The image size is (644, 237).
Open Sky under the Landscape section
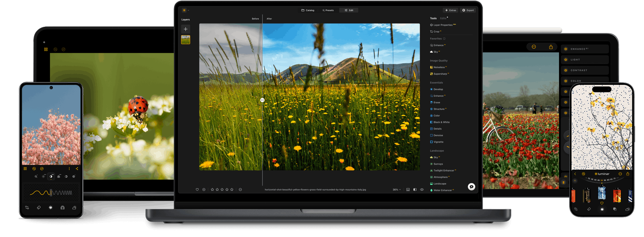click(x=435, y=157)
